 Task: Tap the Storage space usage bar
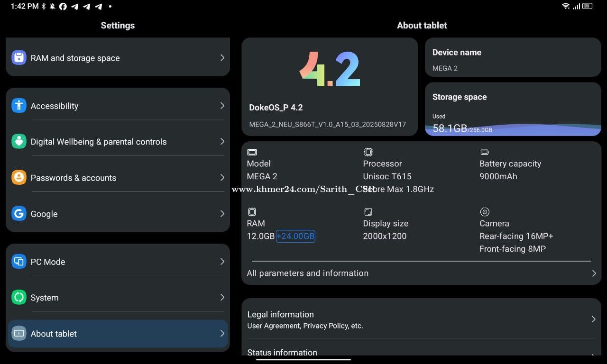point(513,128)
